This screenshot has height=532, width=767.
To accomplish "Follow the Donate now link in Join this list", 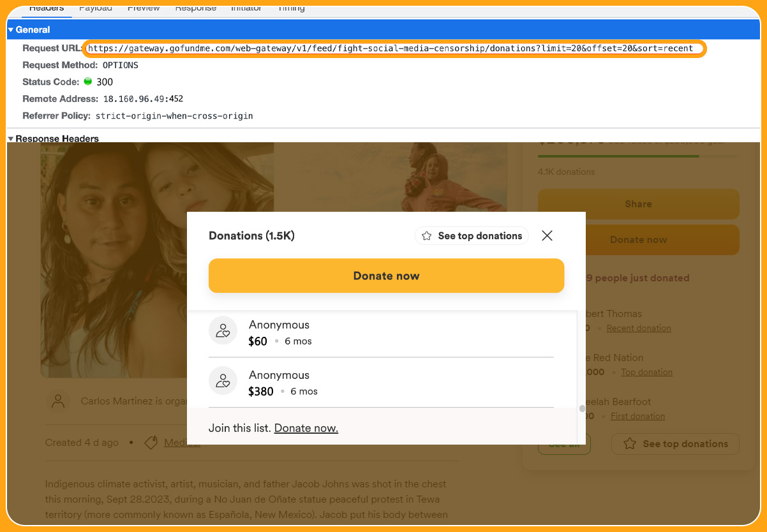I will point(306,428).
